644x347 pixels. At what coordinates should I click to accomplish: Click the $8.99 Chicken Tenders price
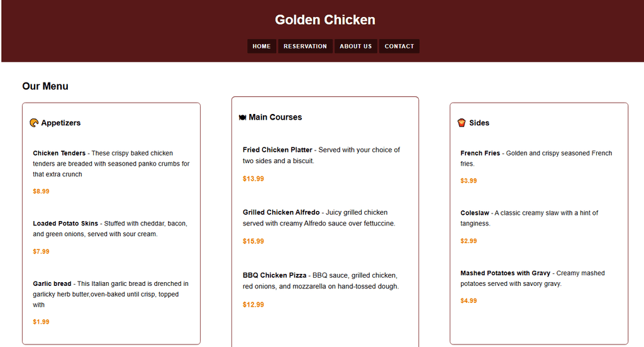coord(41,191)
